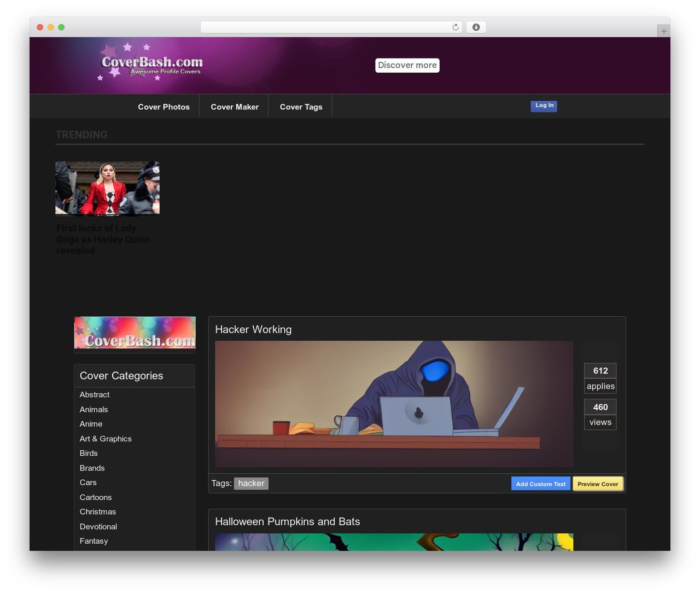Open the Cover Maker menu
The image size is (700, 593).
point(235,107)
